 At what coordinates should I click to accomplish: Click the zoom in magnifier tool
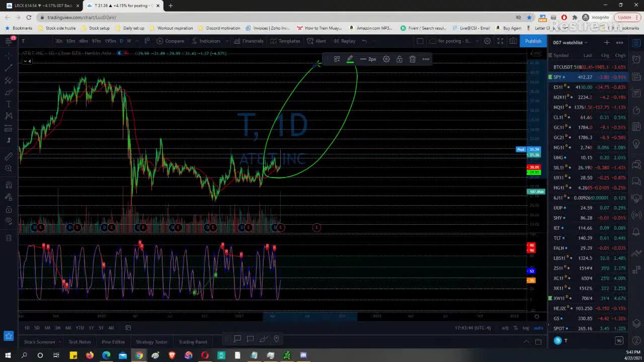(x=9, y=169)
